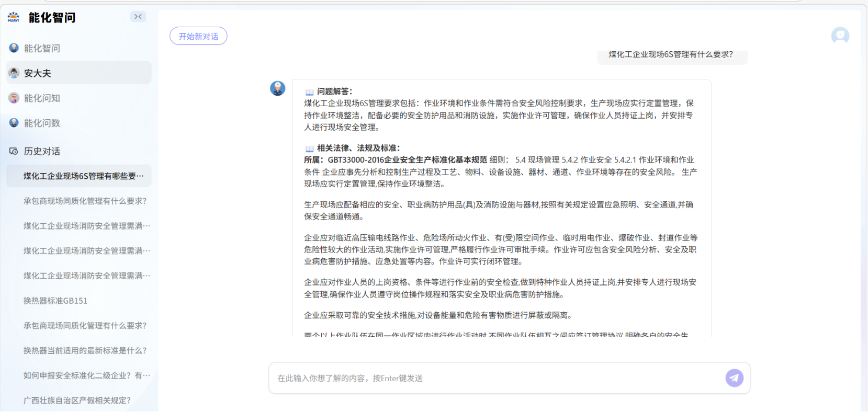This screenshot has height=412, width=868.
Task: Open history 如何申报安全标准化二级企业
Action: pyautogui.click(x=86, y=375)
